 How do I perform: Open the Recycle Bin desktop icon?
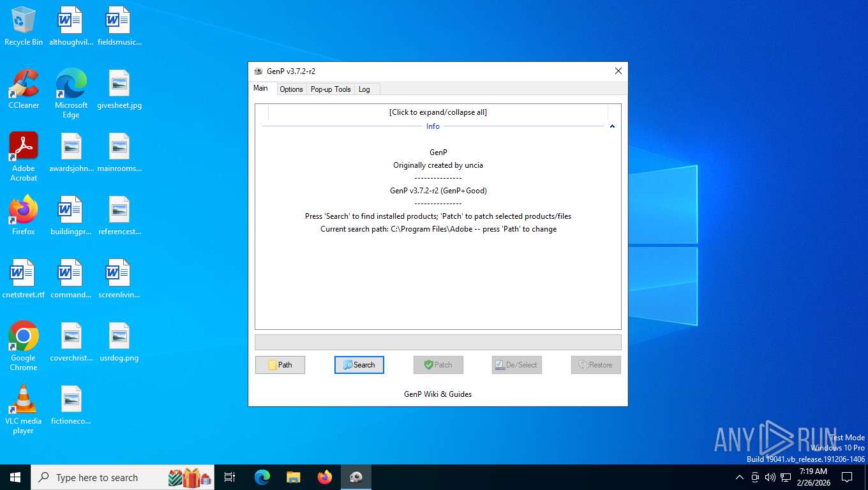[x=24, y=26]
